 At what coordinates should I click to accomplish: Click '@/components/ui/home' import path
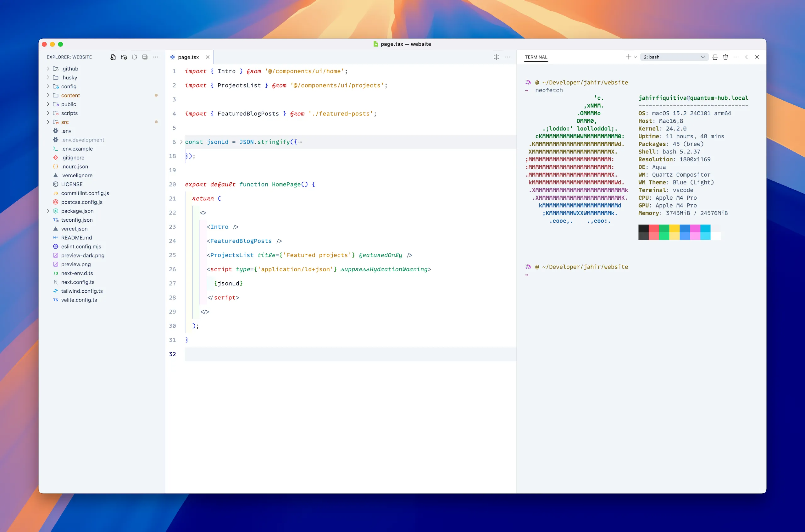[304, 71]
